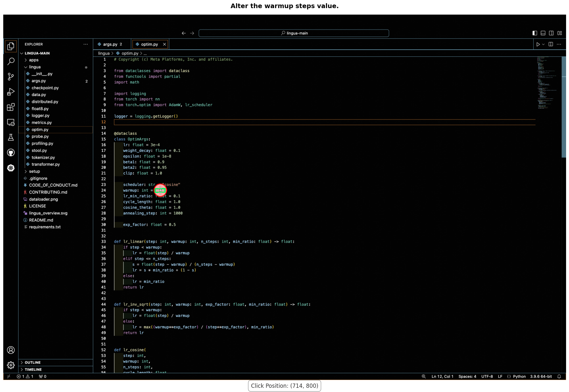Toggle the primary side bar visibility
The height and width of the screenshot is (392, 569).
click(535, 33)
